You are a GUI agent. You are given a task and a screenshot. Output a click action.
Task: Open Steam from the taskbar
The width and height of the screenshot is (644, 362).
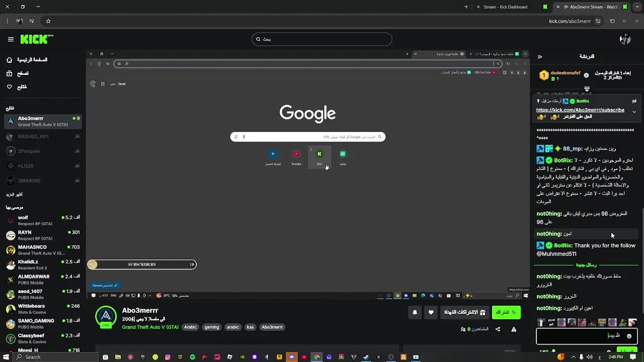tap(366, 357)
